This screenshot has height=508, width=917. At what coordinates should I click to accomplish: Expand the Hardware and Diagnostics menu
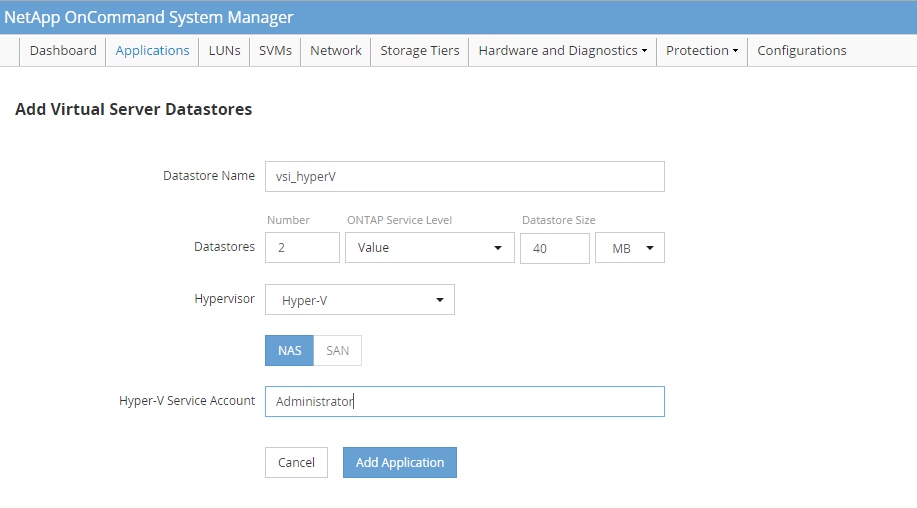[x=562, y=51]
